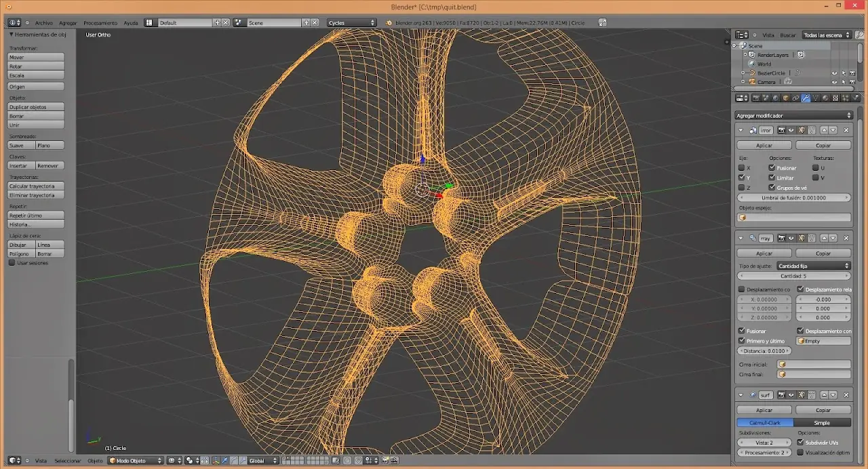
Task: Toggle proportional editing icon in 3D header
Action: pos(347,460)
